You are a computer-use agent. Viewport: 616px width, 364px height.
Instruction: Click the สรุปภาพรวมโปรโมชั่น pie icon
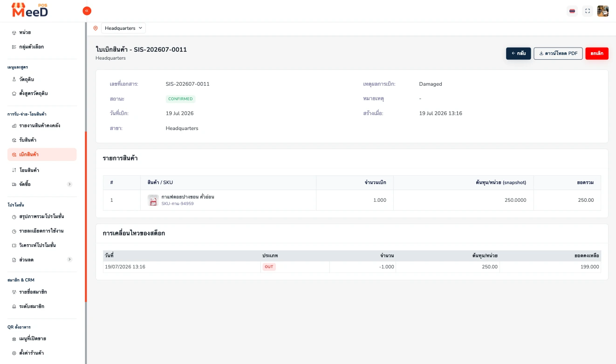(14, 217)
